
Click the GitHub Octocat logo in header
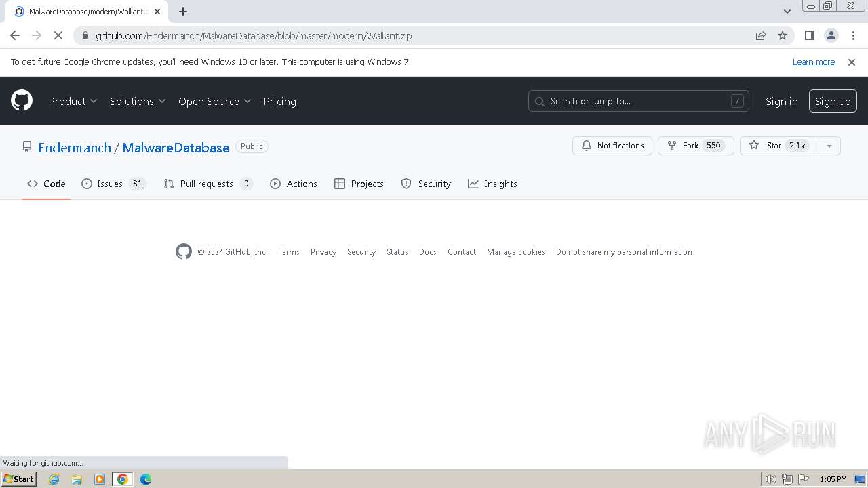22,101
